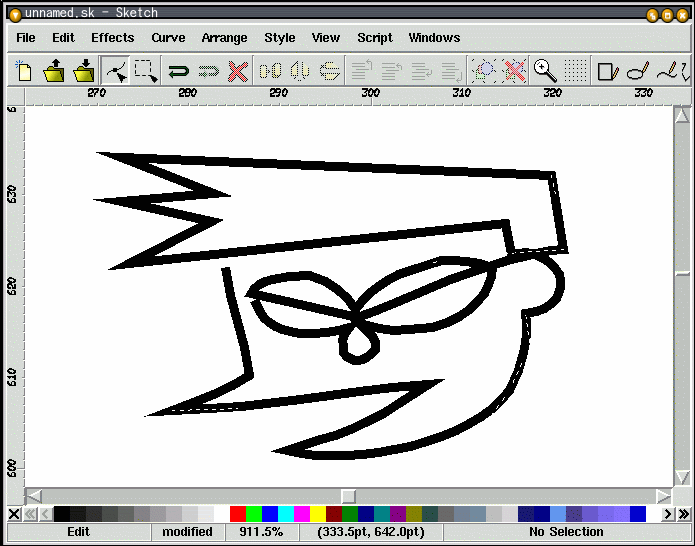Click the horizontal scrollbar right arrow
Viewport: 695px width, 546px height.
(x=664, y=496)
